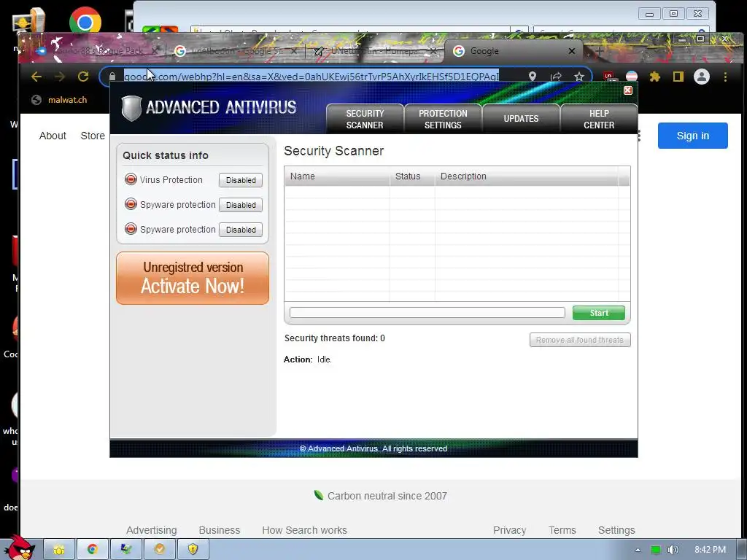
Task: Bookmark this page with the star icon
Action: point(578,77)
